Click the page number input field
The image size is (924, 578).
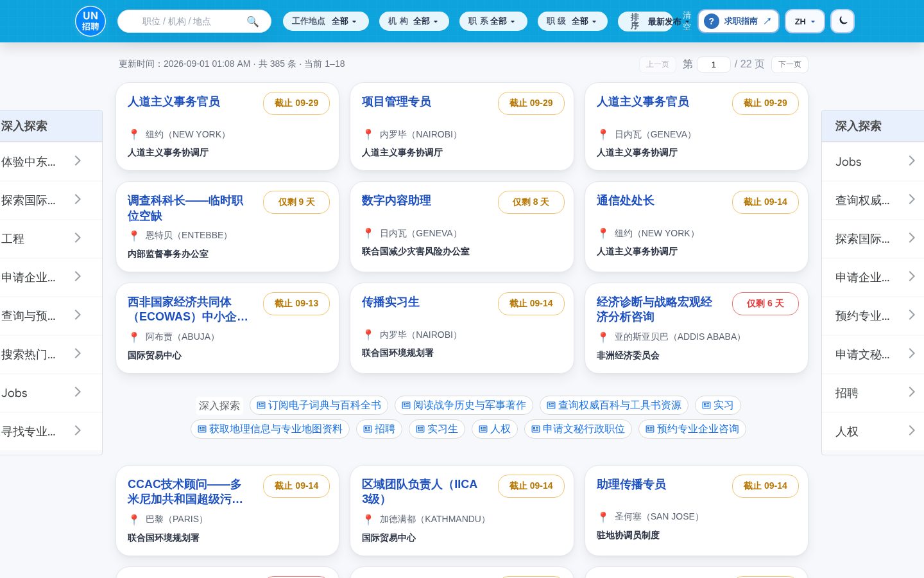pyautogui.click(x=714, y=64)
